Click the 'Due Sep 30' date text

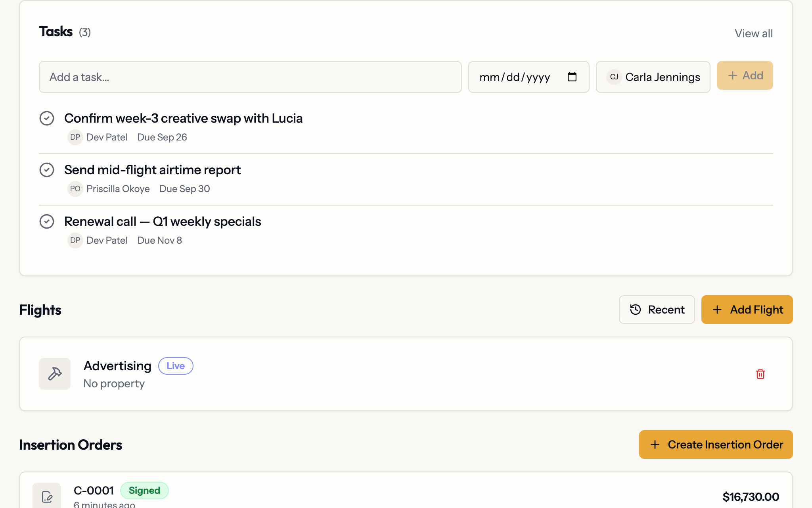(x=185, y=189)
